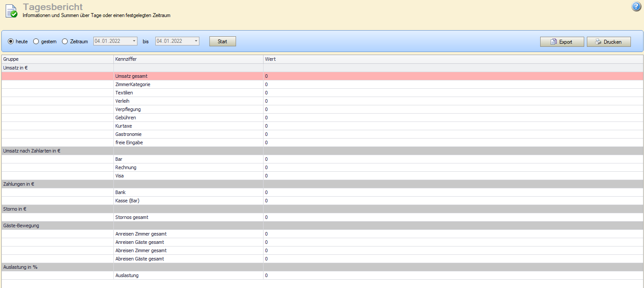Select the highlighted 'Umsatz gesamt' row
The width and height of the screenshot is (644, 288).
click(x=131, y=76)
